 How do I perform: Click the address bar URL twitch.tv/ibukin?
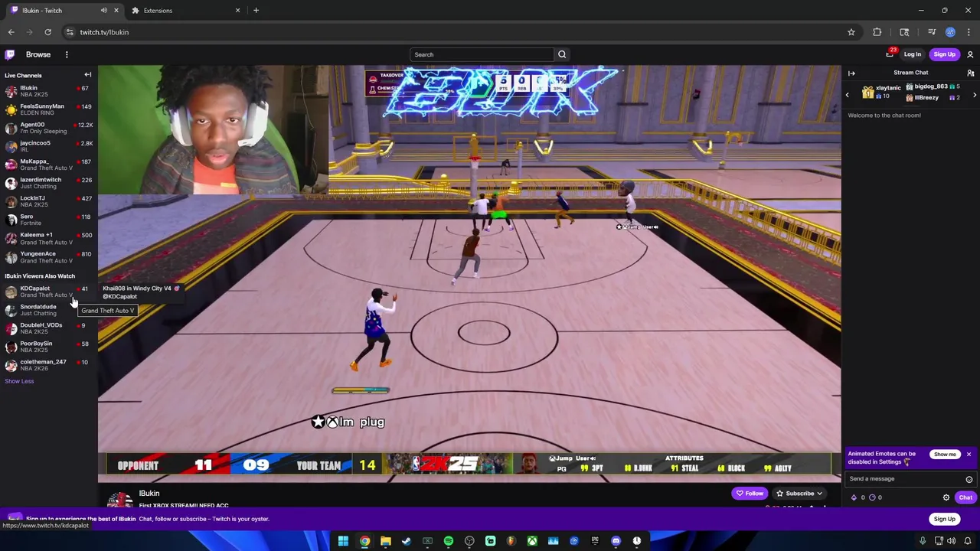point(104,32)
